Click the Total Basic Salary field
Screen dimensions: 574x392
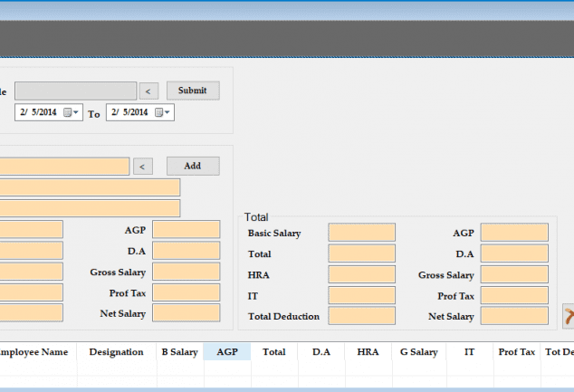(x=361, y=233)
